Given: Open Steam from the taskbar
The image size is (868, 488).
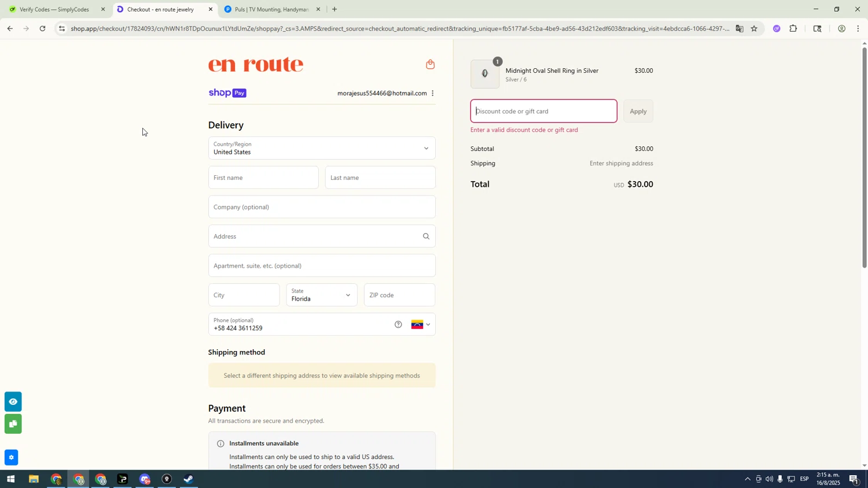Looking at the screenshot, I should coord(189,479).
